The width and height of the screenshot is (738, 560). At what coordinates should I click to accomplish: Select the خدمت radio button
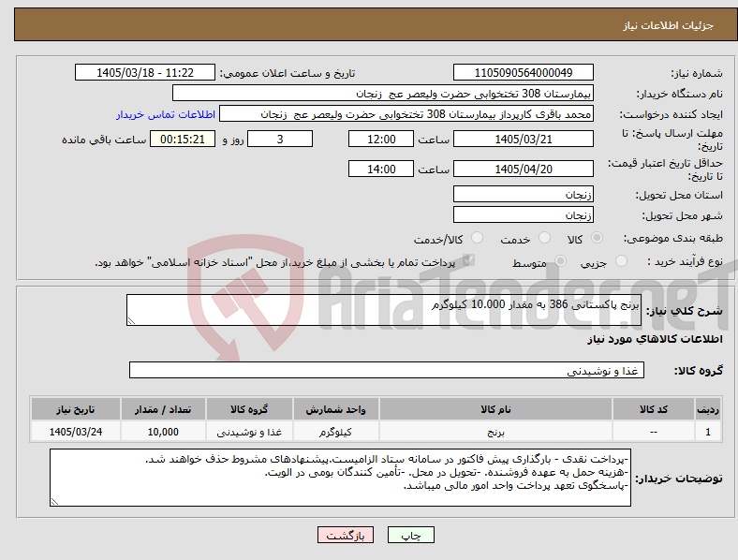click(x=544, y=238)
